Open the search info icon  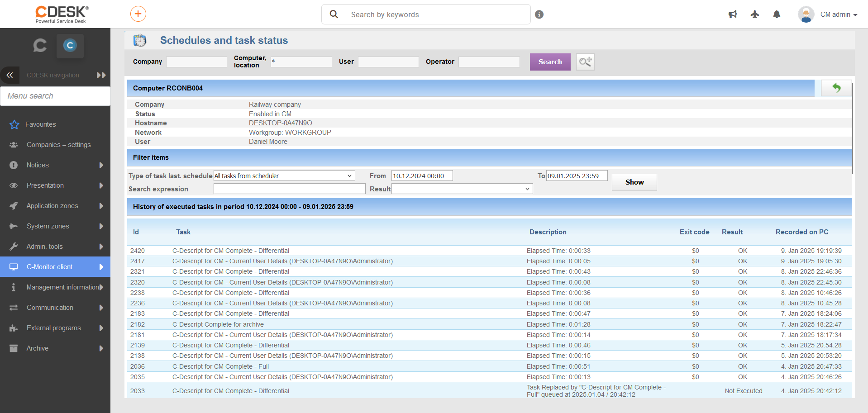(x=539, y=14)
